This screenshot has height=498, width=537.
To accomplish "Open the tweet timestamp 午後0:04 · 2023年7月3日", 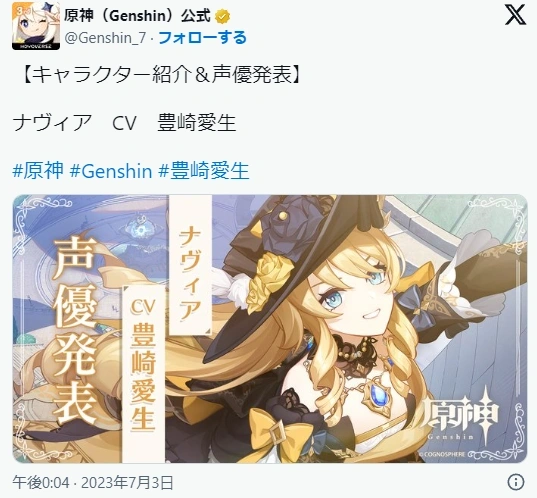I will tap(93, 482).
